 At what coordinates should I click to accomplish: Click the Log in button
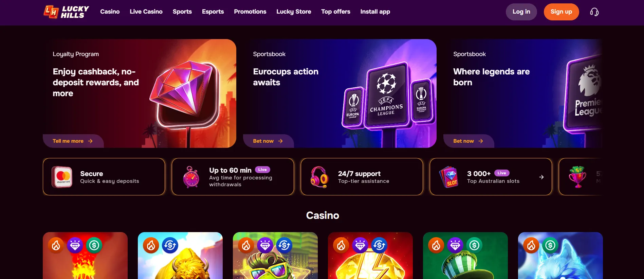[x=521, y=12]
